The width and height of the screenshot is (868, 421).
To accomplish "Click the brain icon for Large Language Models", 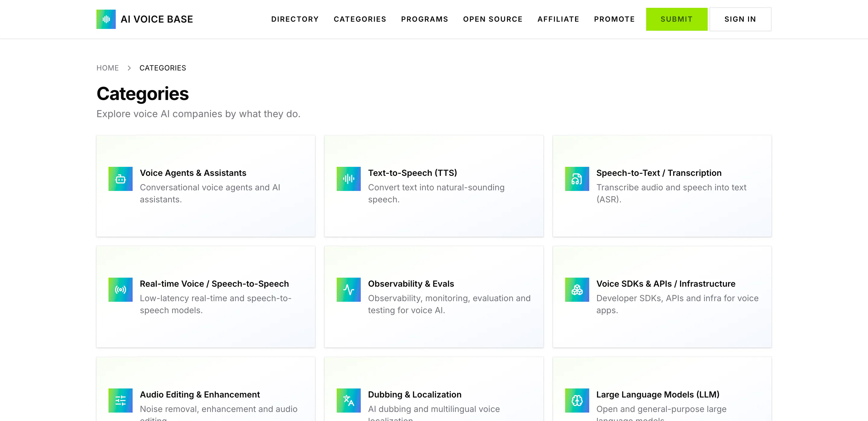I will coord(577,401).
